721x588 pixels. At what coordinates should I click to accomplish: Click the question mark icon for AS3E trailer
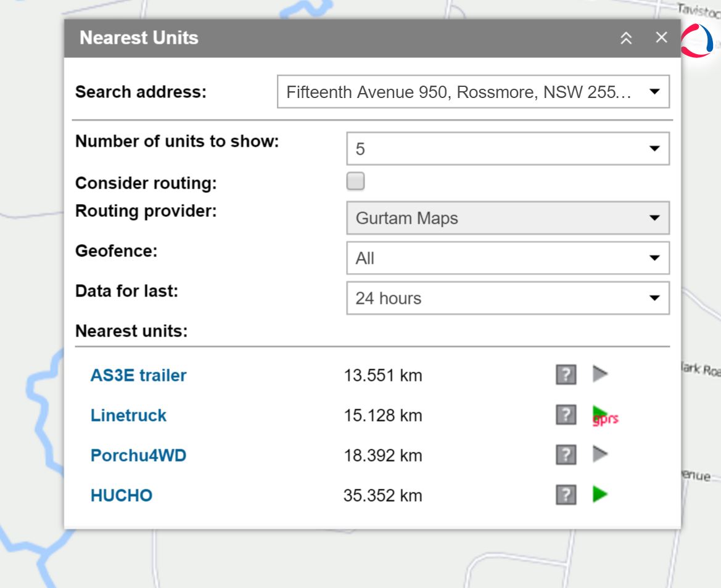566,375
